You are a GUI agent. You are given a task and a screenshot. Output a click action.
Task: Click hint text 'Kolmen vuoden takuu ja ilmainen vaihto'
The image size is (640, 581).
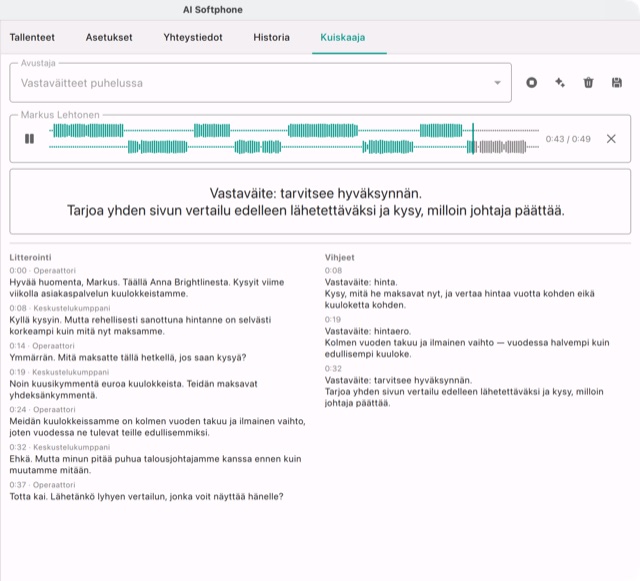pyautogui.click(x=467, y=348)
